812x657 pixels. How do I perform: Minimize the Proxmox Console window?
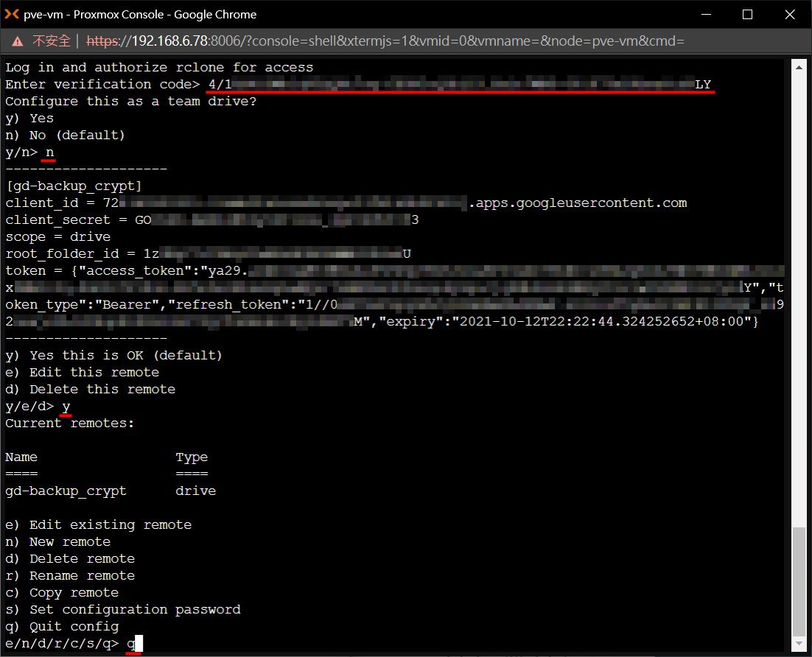point(707,14)
